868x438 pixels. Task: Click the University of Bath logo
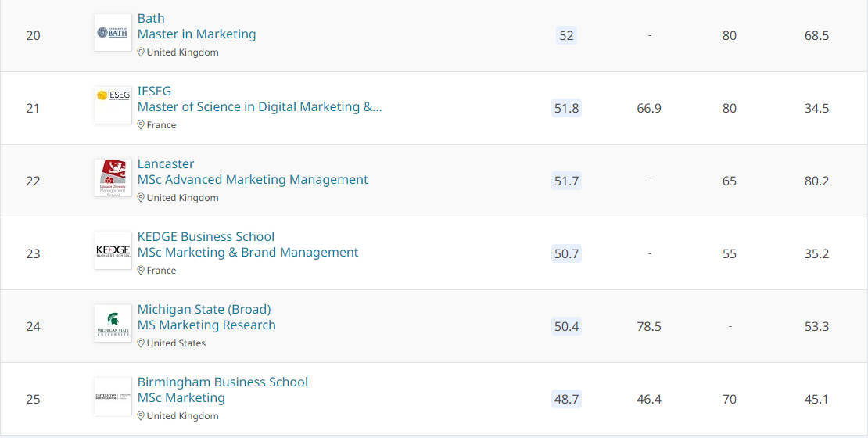113,33
